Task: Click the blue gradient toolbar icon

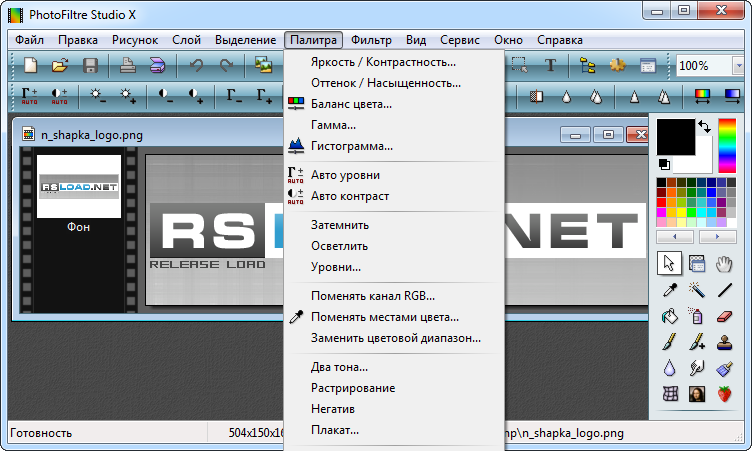Action: coord(732,96)
